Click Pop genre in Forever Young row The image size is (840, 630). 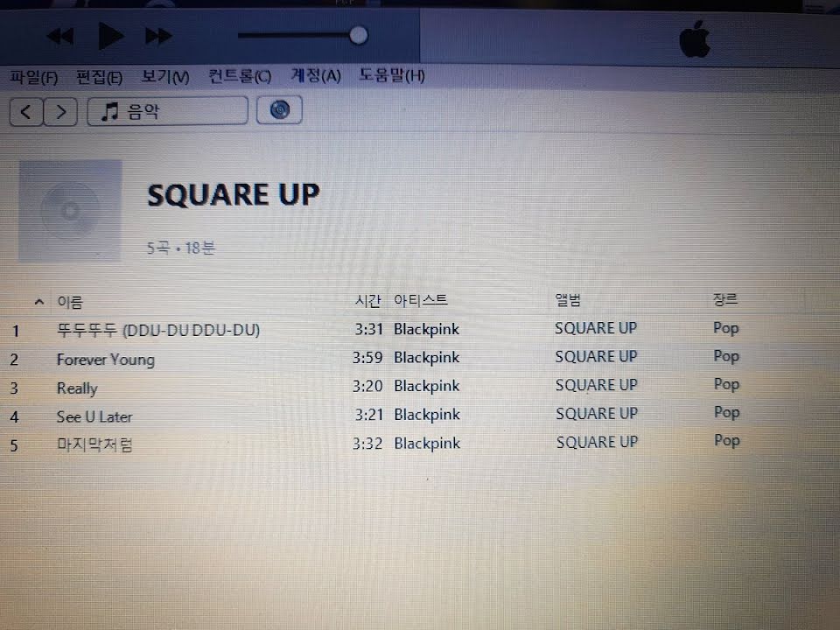coord(726,356)
